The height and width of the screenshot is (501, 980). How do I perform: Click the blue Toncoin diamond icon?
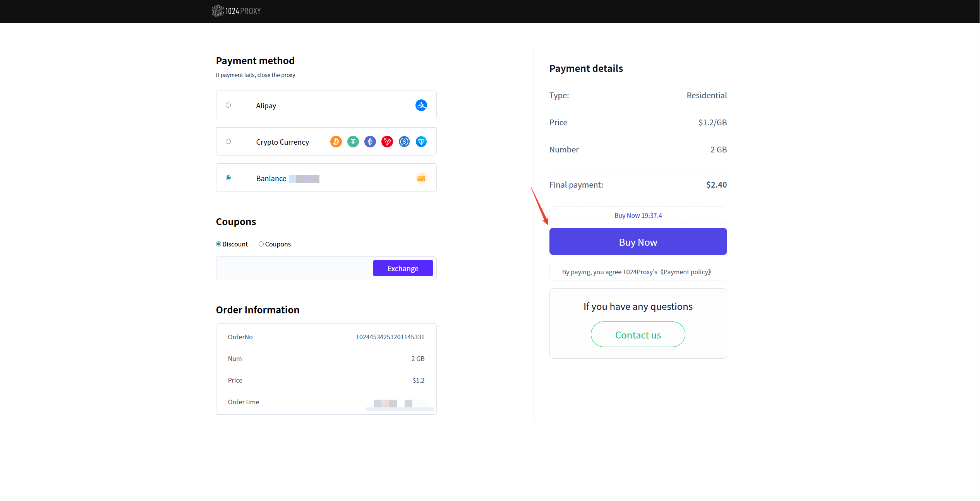pyautogui.click(x=421, y=142)
